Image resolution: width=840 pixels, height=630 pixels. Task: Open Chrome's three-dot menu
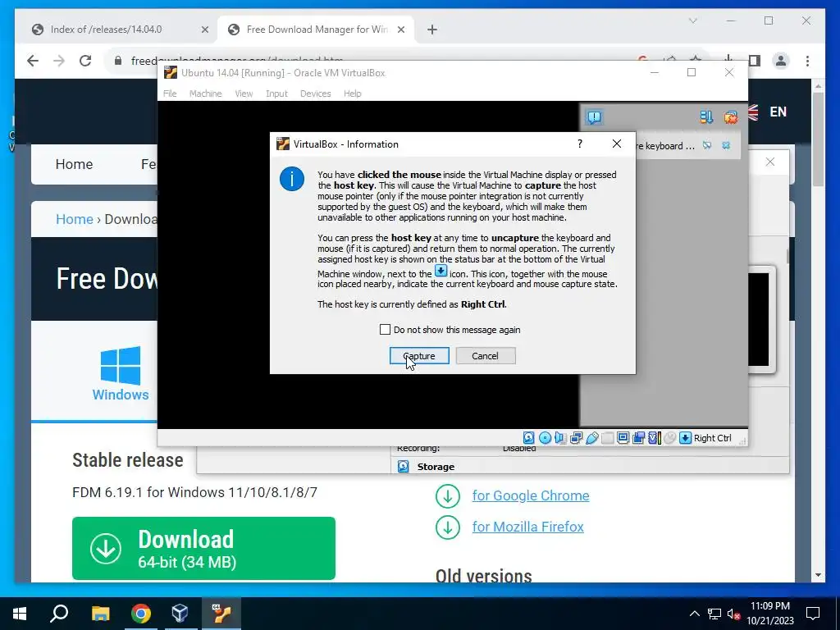click(807, 61)
